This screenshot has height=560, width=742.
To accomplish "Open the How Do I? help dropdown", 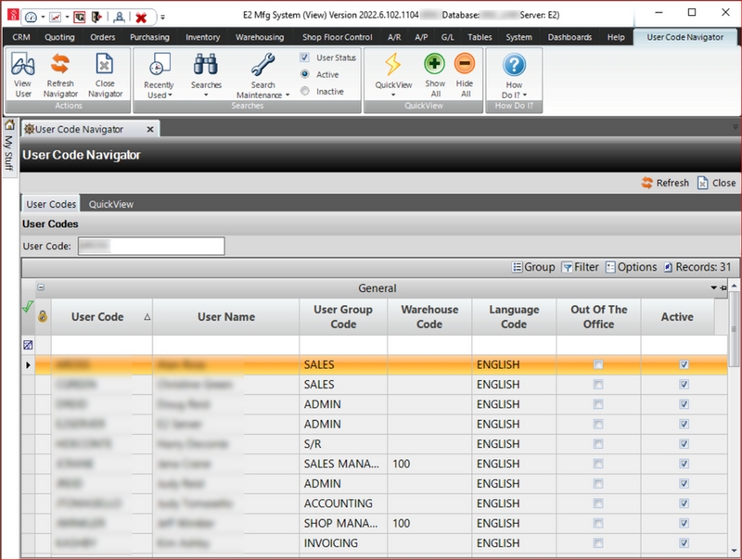I will tap(514, 76).
